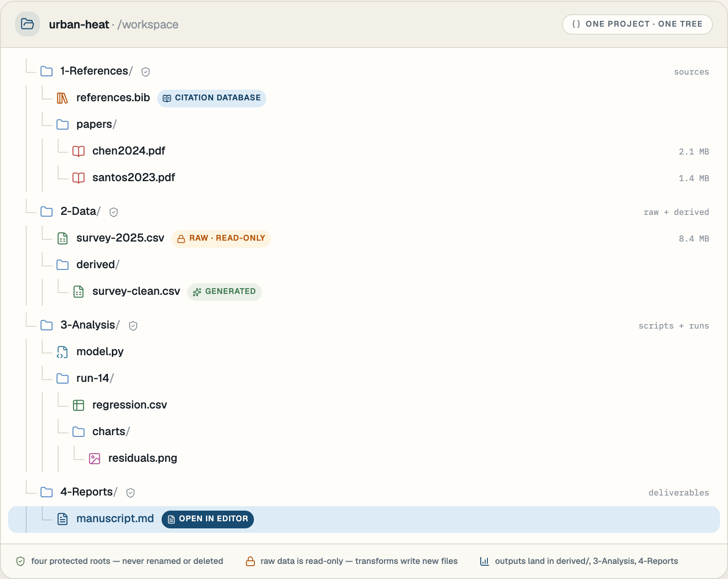Click the PDF book icon for santos2023.pdf
Image resolution: width=728 pixels, height=579 pixels.
click(79, 178)
